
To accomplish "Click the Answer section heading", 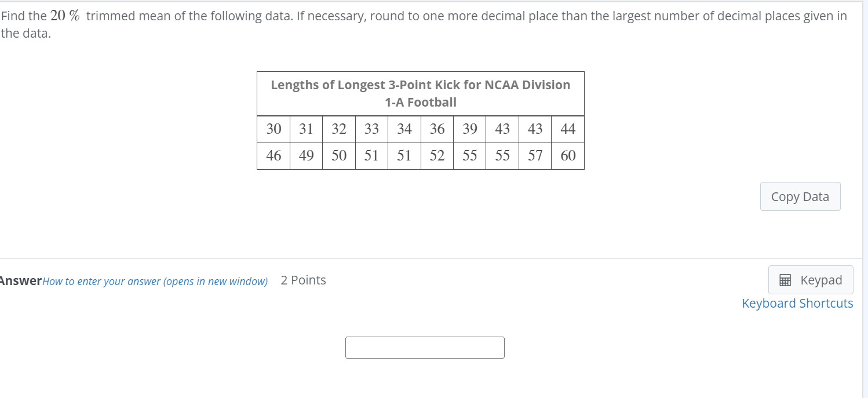I will pos(19,280).
